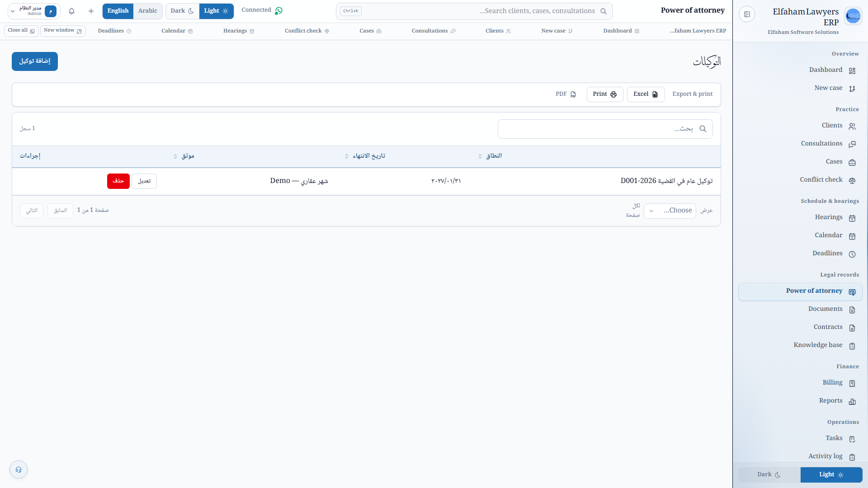Click the plus quick-add icon
The image size is (868, 488).
(x=91, y=11)
